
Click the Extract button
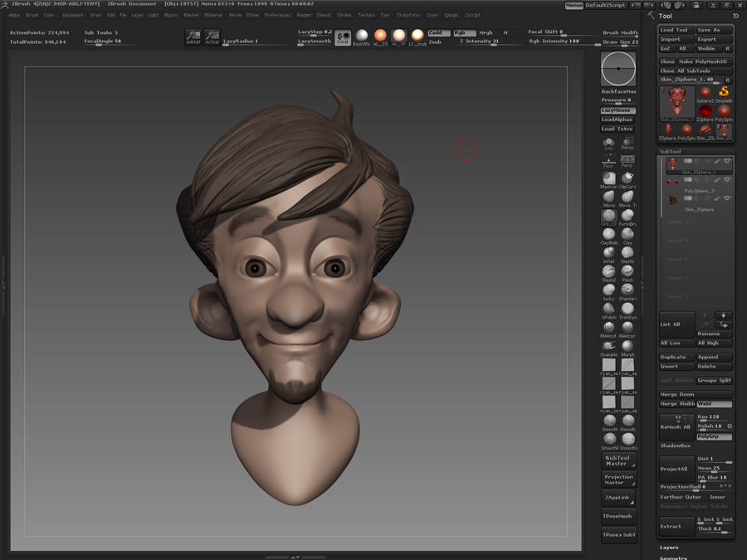pyautogui.click(x=677, y=526)
